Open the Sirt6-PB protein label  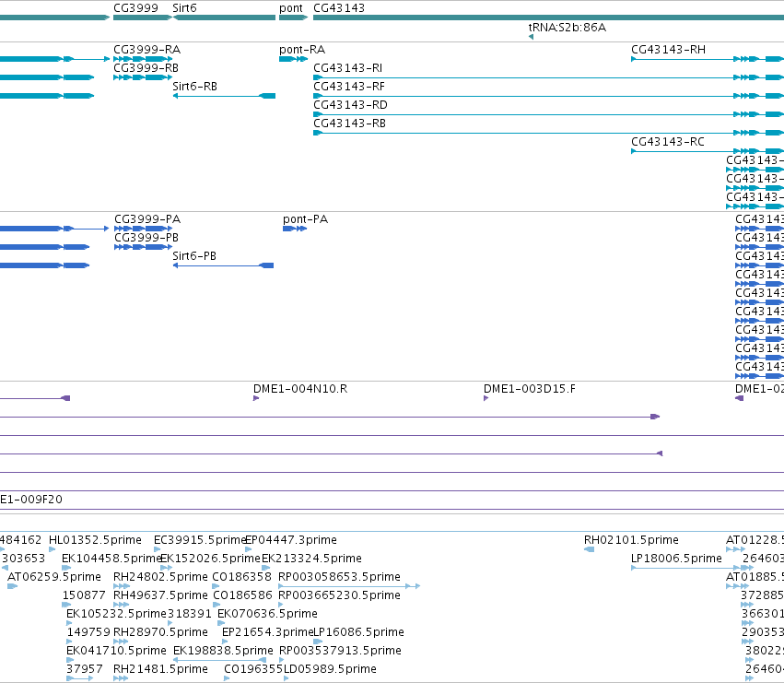pos(194,256)
